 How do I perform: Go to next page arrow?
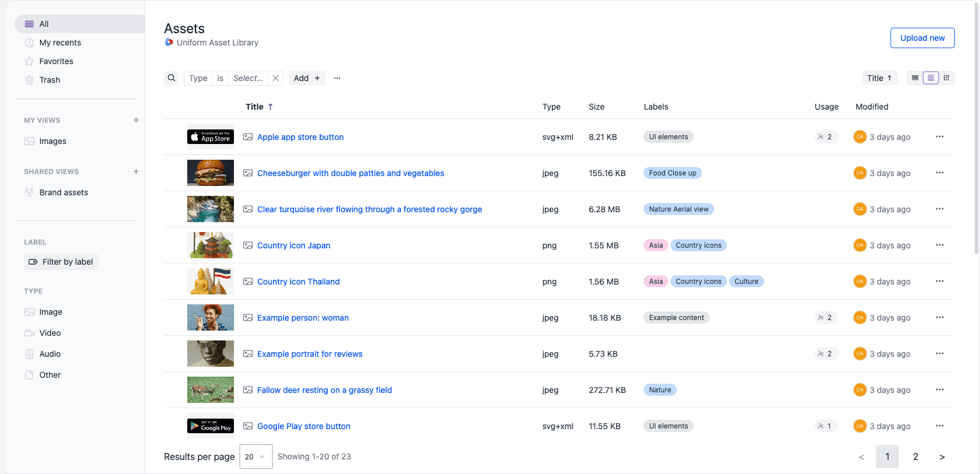942,457
